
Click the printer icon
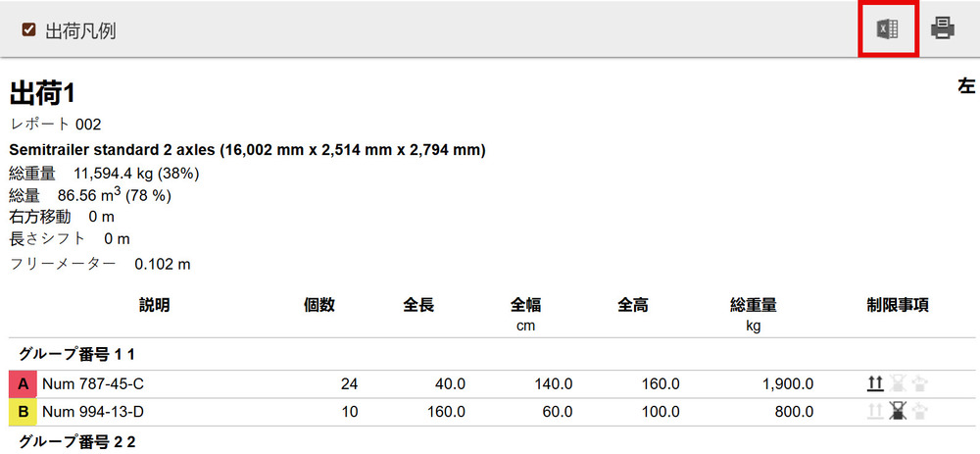coord(943,29)
